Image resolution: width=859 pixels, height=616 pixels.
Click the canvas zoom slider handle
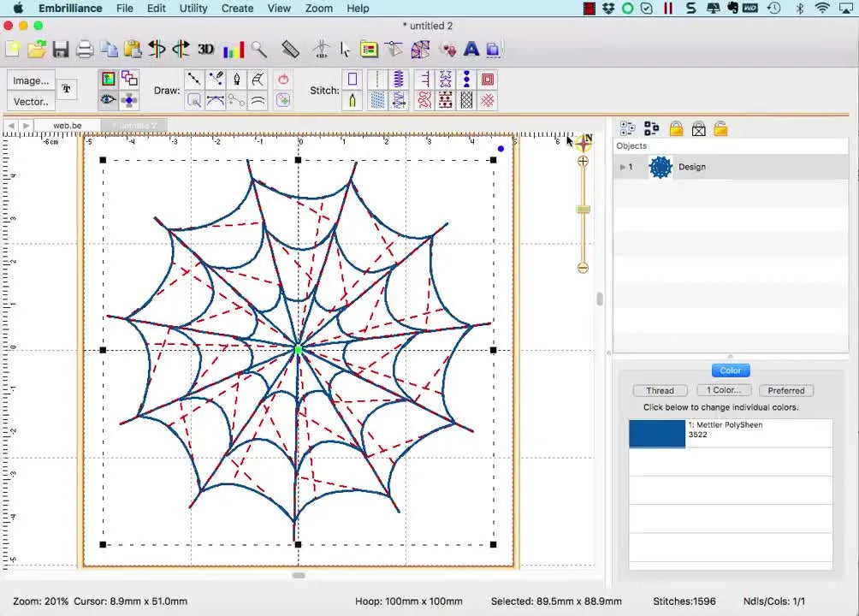583,210
